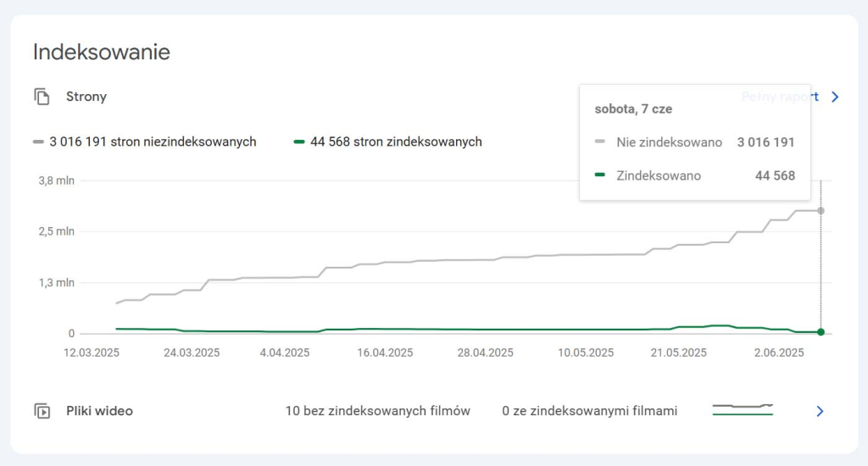Select the gray endpoint dot on the chart

(821, 210)
